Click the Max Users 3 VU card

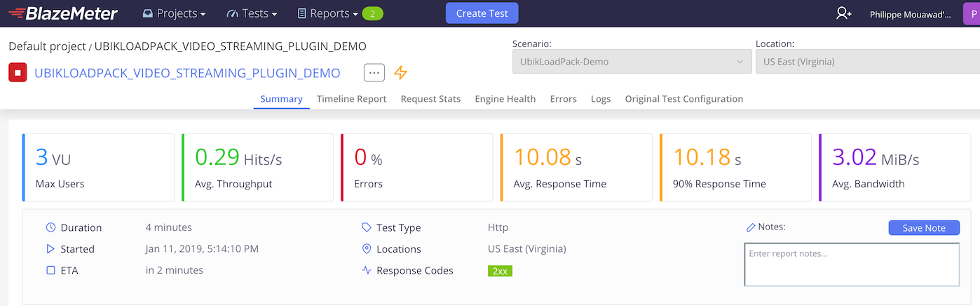coord(98,168)
